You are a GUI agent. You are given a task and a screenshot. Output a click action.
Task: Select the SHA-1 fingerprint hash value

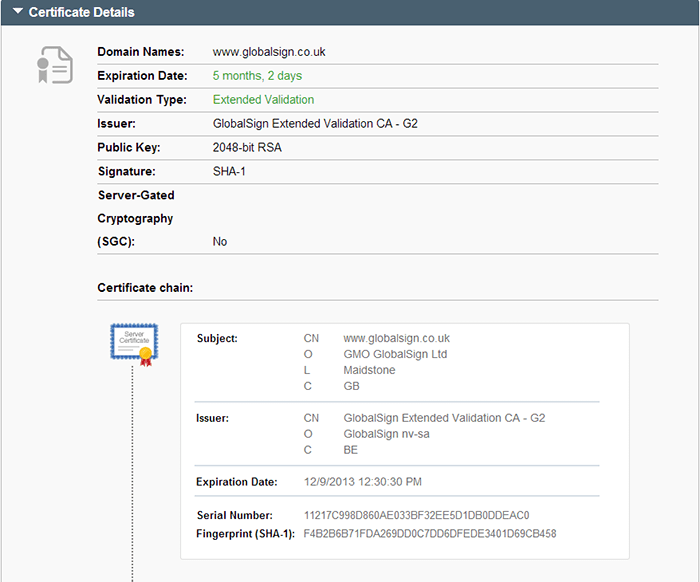click(429, 533)
